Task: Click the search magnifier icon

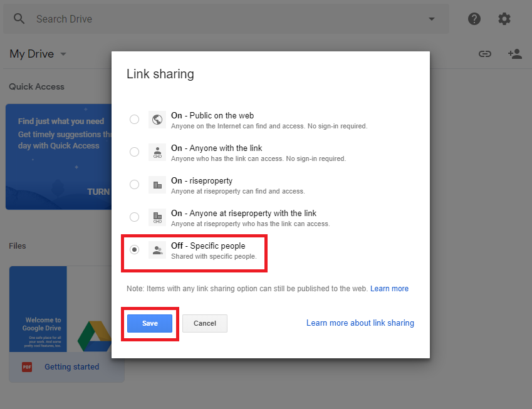Action: (19, 19)
